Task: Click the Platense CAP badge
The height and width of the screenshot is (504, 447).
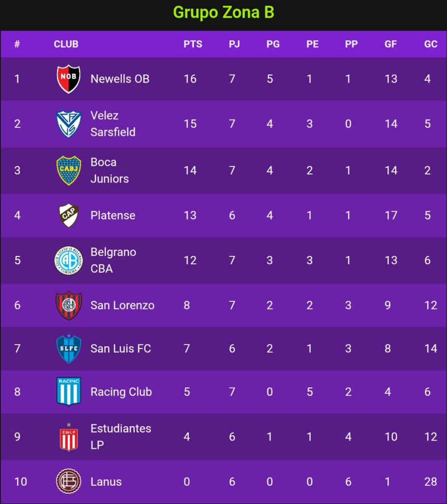Action: [x=68, y=216]
